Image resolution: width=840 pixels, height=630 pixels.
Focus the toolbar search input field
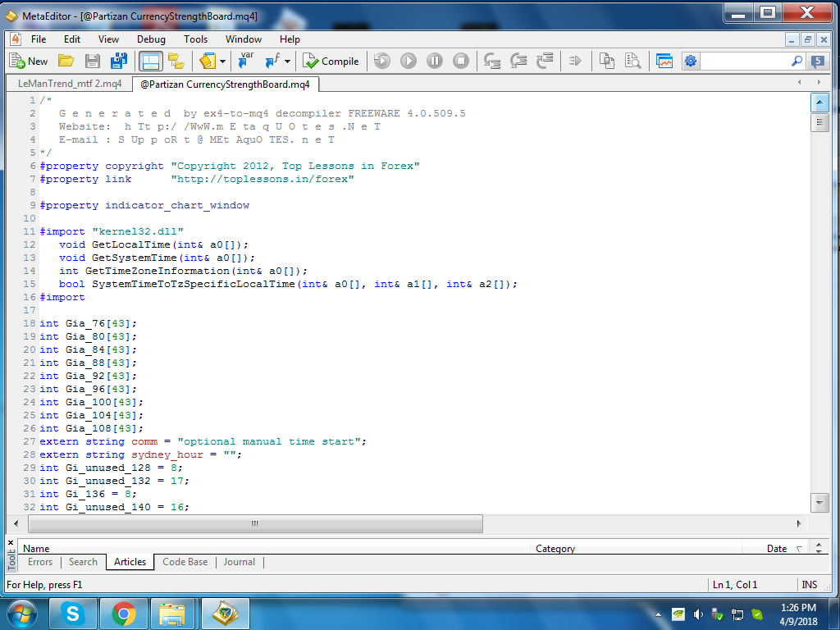click(745, 61)
